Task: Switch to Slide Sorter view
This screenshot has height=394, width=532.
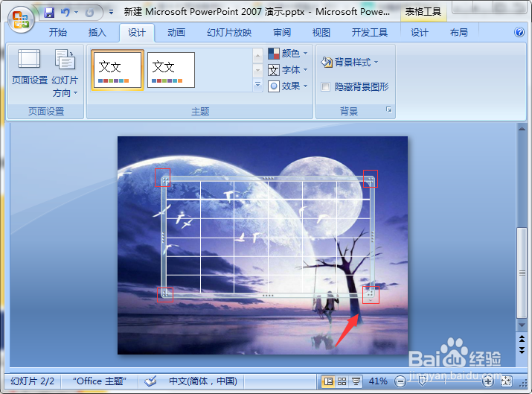Action: coord(342,381)
